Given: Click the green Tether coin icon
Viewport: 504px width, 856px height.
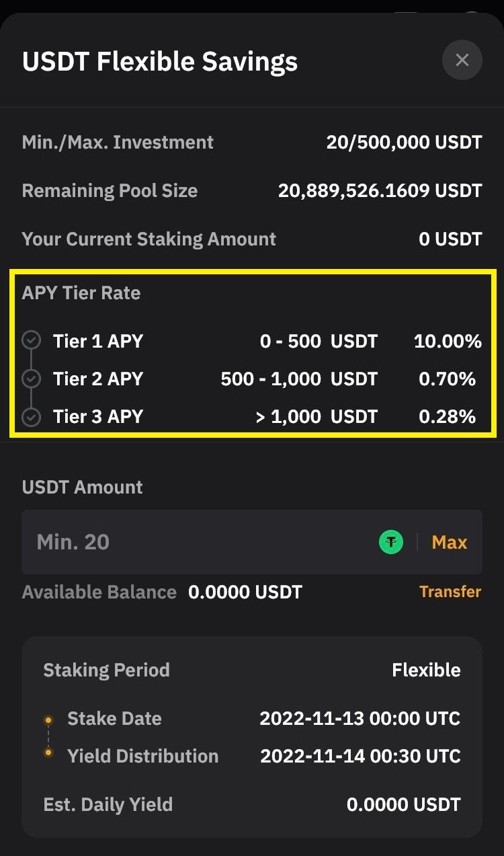Looking at the screenshot, I should point(391,542).
